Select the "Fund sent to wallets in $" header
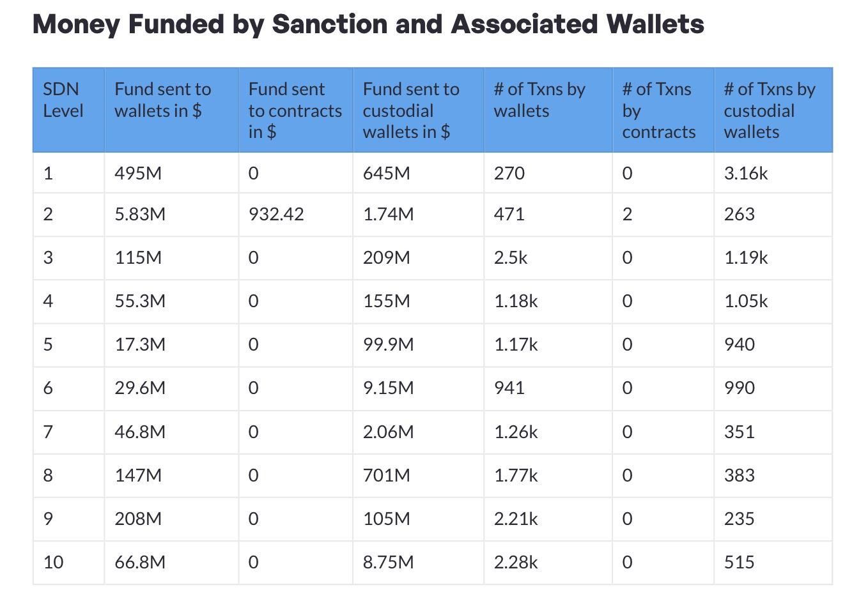Screen dimensions: 868x608 coord(163,100)
